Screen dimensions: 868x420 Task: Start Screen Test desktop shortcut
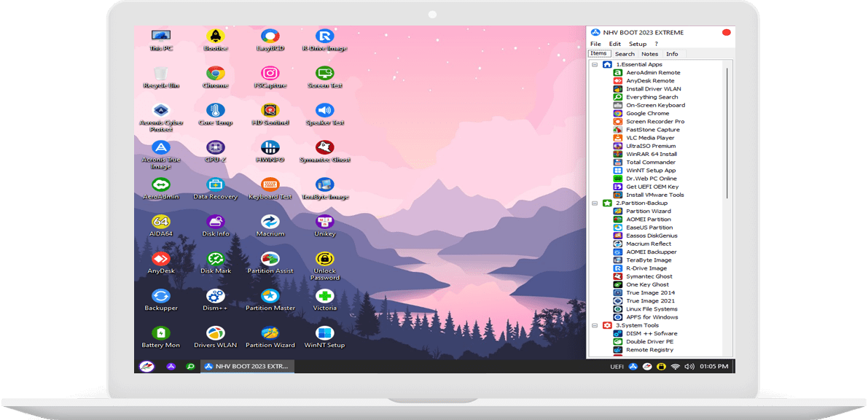pos(325,77)
